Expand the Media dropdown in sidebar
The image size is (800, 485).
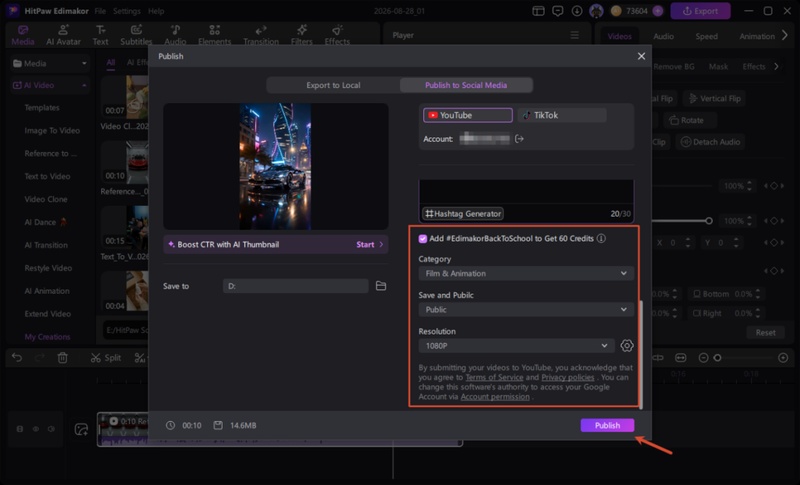(x=84, y=64)
